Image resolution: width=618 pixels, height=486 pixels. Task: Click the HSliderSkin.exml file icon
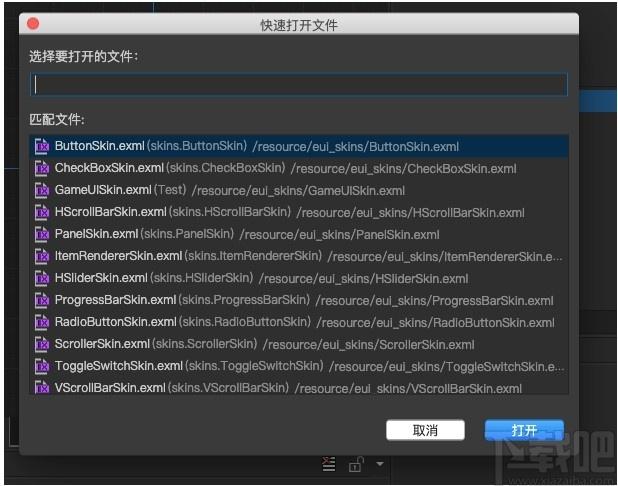tap(42, 279)
